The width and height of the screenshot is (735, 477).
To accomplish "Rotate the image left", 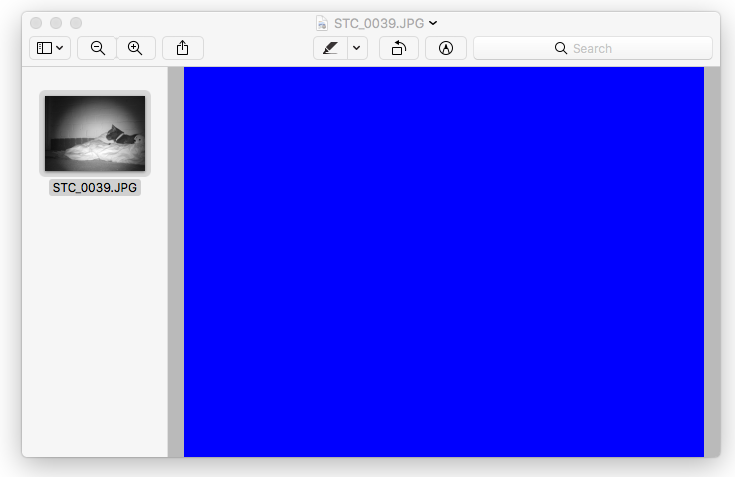I will pyautogui.click(x=399, y=48).
